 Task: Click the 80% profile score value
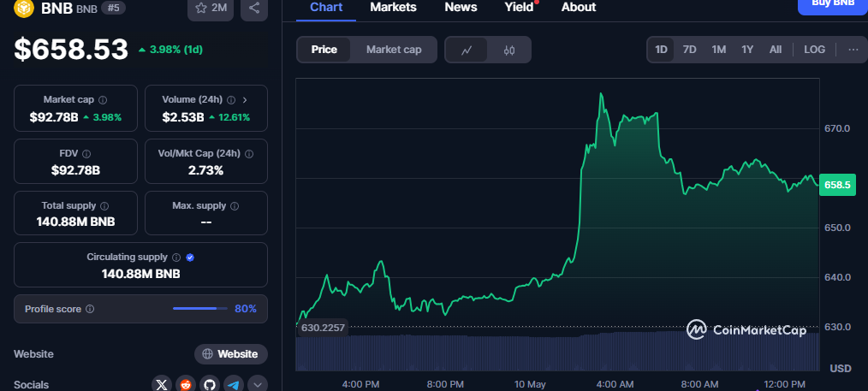[246, 309]
